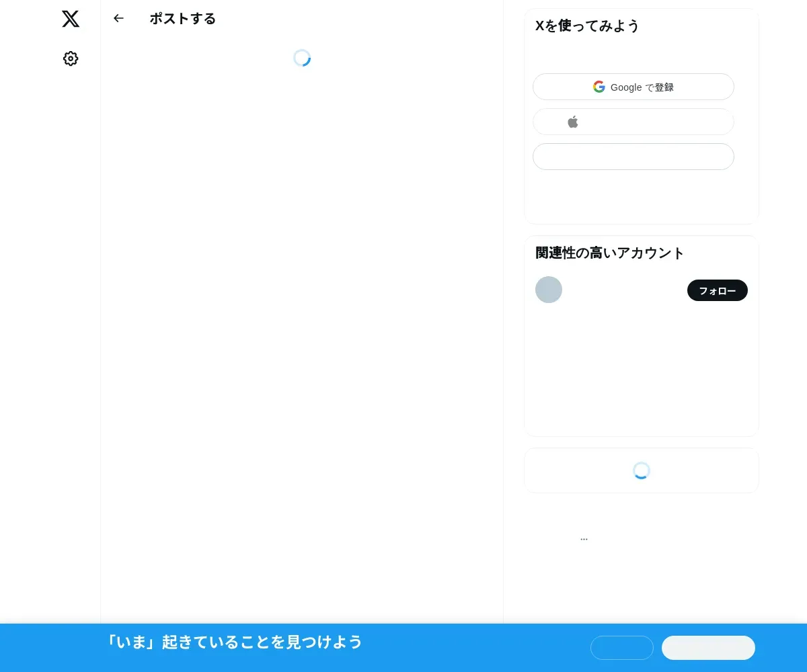Click the Apple sign-up button

633,122
